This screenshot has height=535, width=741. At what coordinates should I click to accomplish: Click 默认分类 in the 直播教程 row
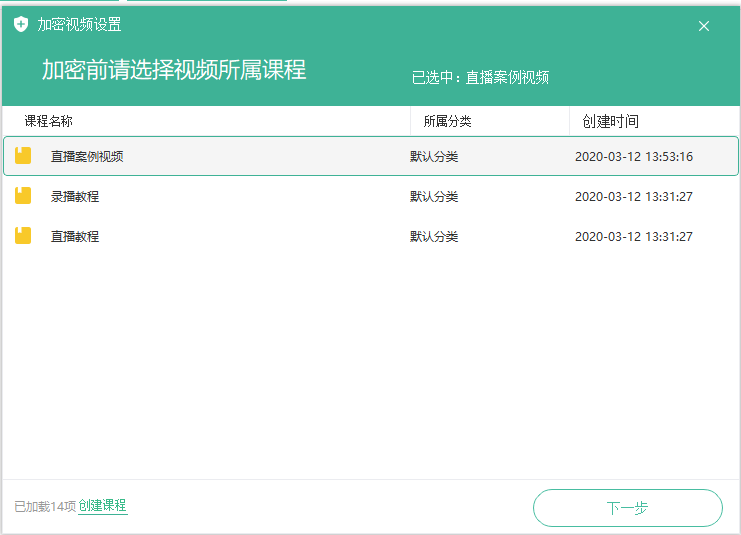434,237
